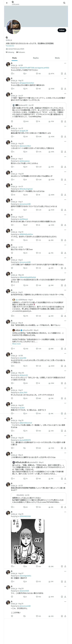The image size is (72, 644).
Task: Open the search magnifier icon
Action: point(64,3)
